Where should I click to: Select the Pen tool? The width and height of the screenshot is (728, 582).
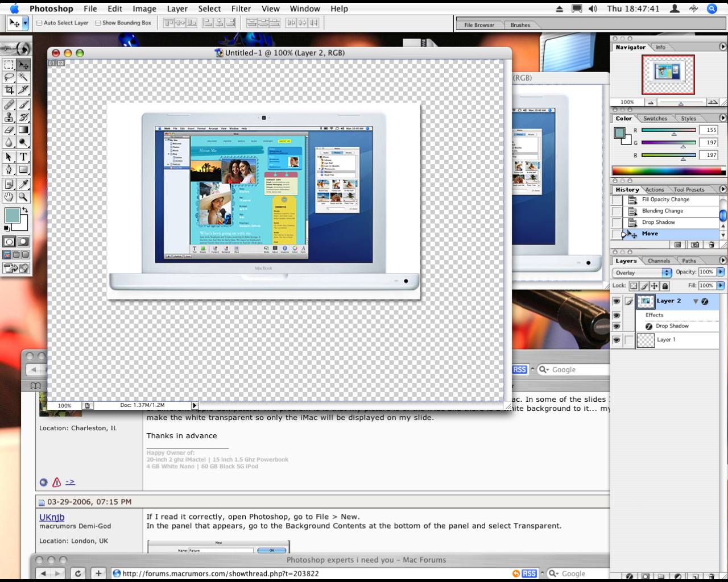pos(9,169)
